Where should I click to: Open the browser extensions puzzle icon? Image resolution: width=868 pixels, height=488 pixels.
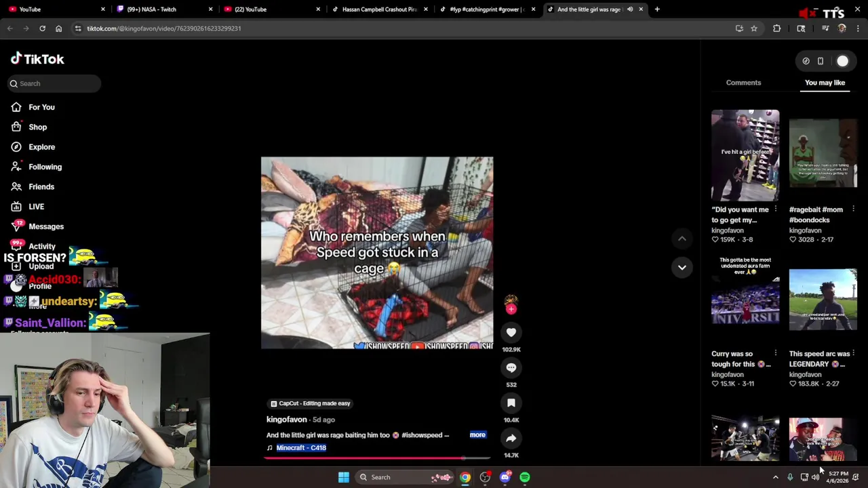(777, 28)
